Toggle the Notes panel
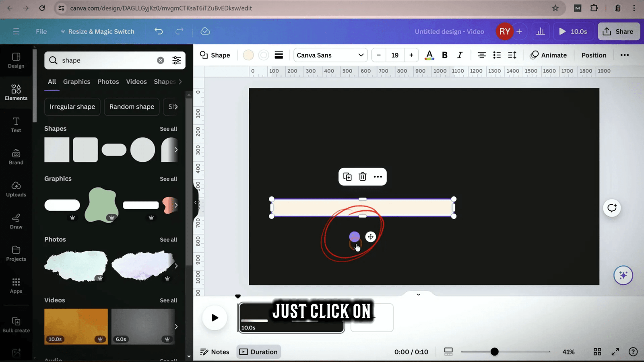The height and width of the screenshot is (362, 644). point(215,352)
